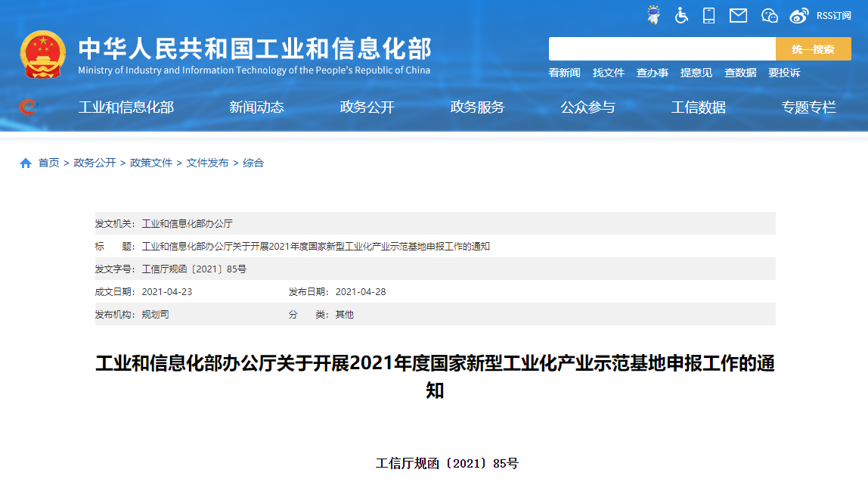Click the wheelchair accessibility icon
868x485 pixels.
click(x=681, y=15)
